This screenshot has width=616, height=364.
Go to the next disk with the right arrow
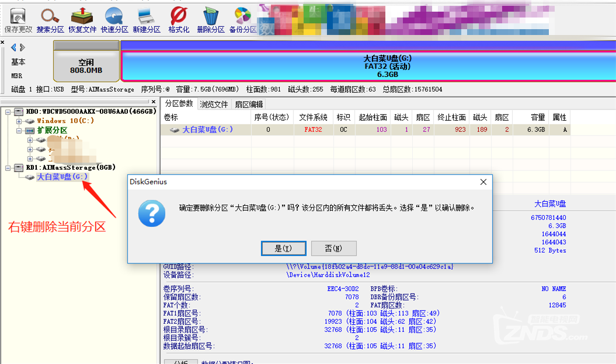(22, 47)
